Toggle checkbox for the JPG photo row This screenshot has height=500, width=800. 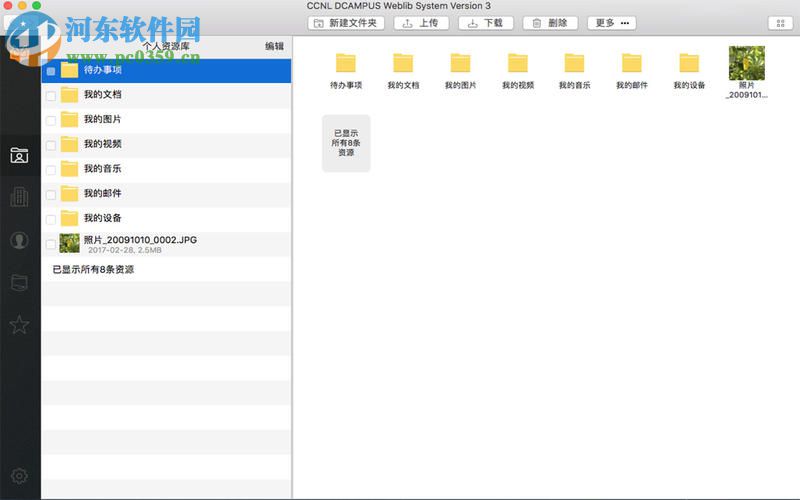(51, 244)
